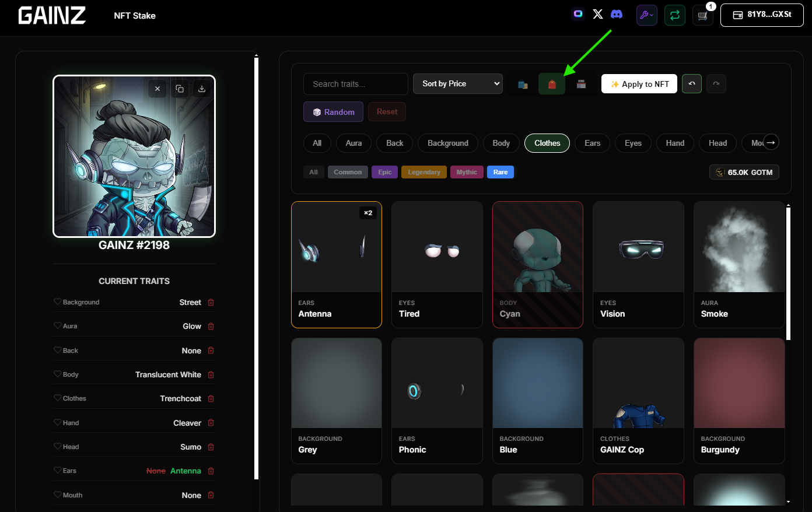Image resolution: width=812 pixels, height=512 pixels.
Task: Open the X (Twitter) link icon
Action: (x=598, y=14)
